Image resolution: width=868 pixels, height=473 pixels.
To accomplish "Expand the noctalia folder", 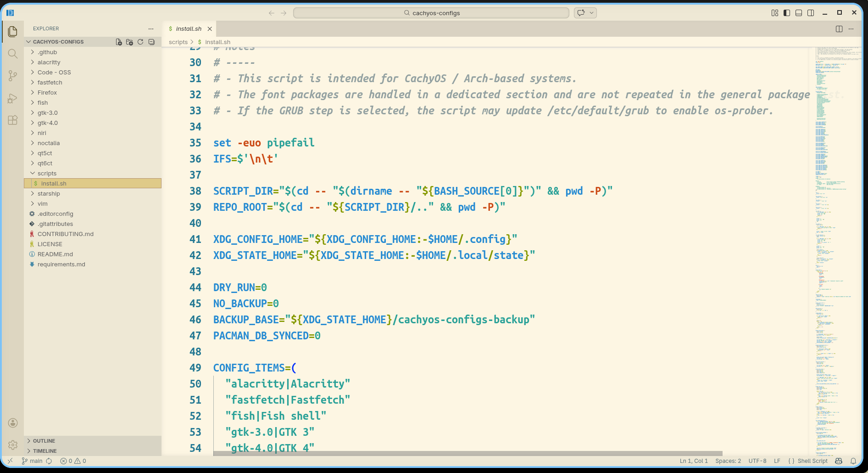I will [93, 143].
